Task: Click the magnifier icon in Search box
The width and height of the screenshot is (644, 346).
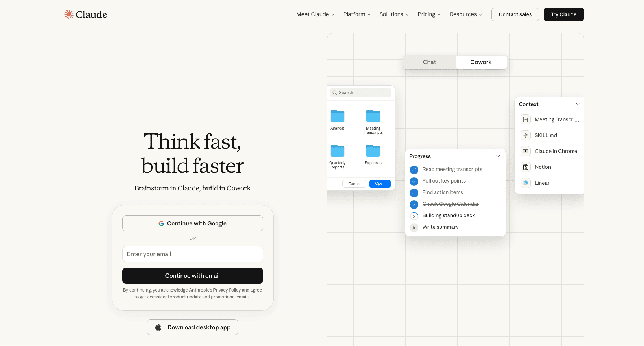Action: click(x=335, y=93)
